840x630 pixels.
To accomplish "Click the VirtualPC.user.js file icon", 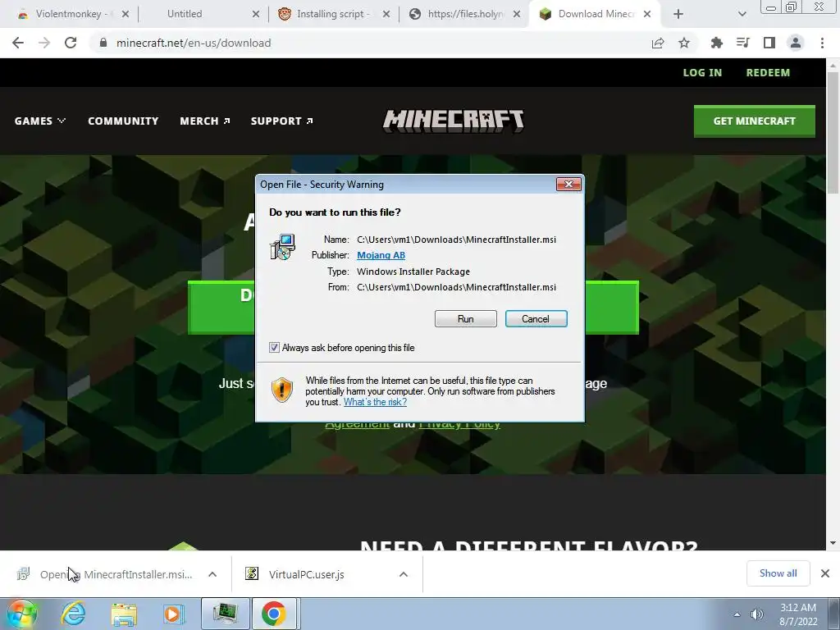I will (252, 573).
